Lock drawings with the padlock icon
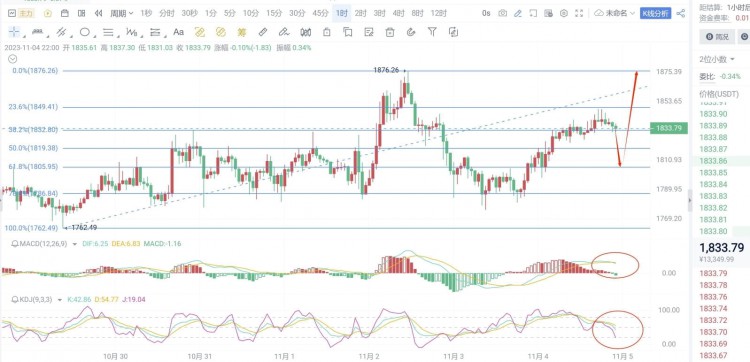 (x=327, y=32)
